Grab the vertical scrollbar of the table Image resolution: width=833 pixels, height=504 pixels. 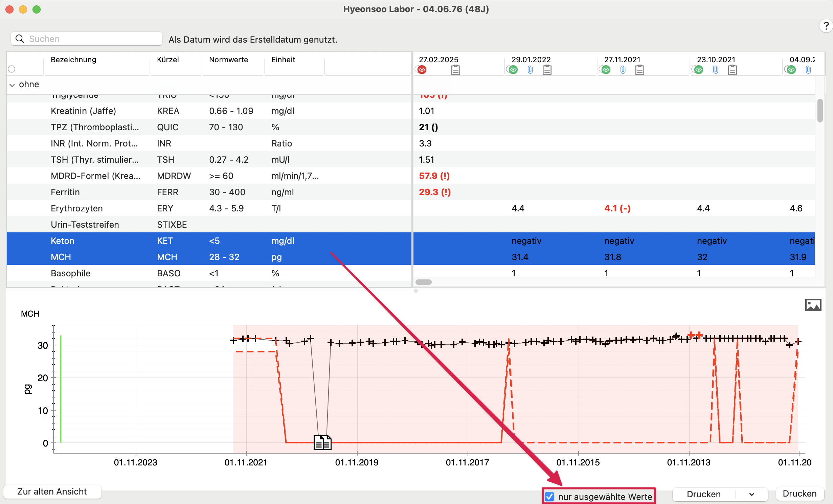tap(820, 110)
